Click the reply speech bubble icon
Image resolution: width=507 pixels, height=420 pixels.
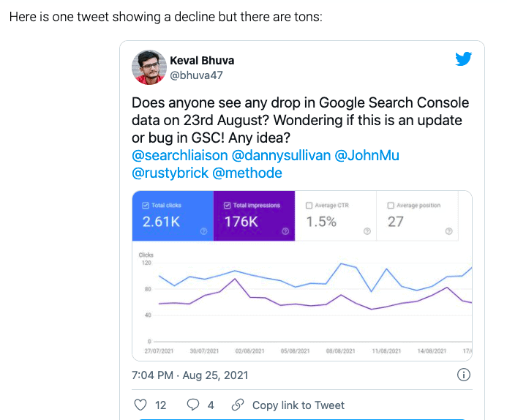coord(193,405)
